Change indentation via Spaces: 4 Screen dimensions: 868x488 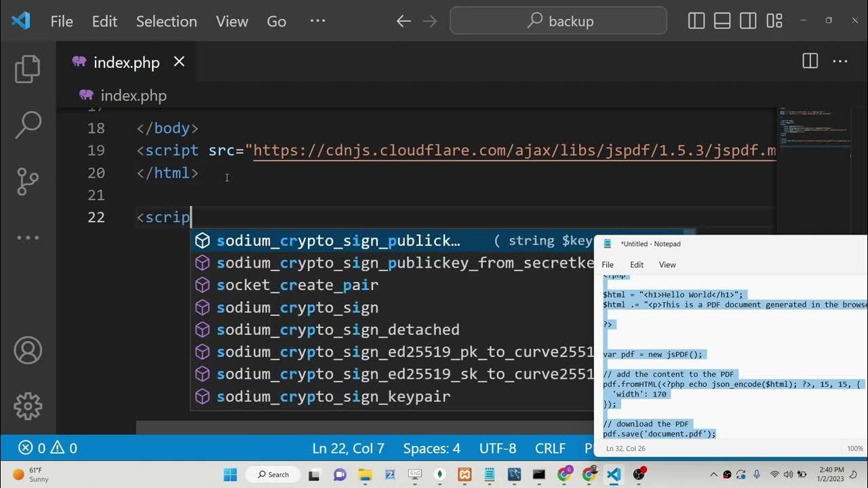click(x=431, y=448)
